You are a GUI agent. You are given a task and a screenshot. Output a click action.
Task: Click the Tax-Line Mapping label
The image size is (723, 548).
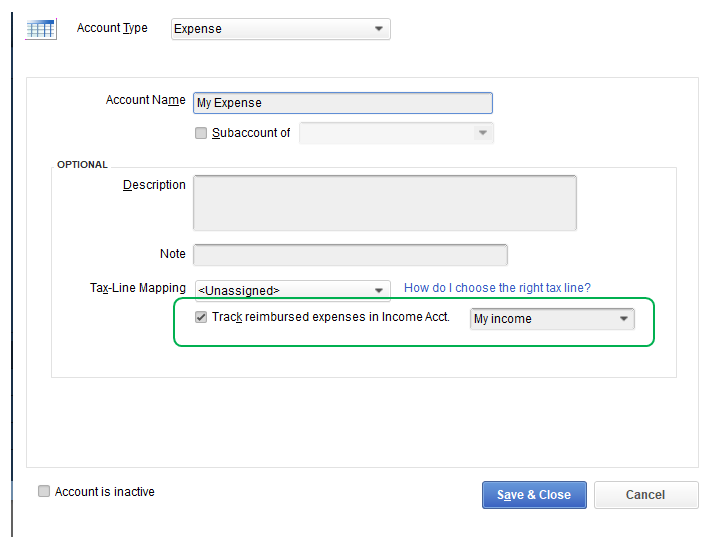coord(138,288)
